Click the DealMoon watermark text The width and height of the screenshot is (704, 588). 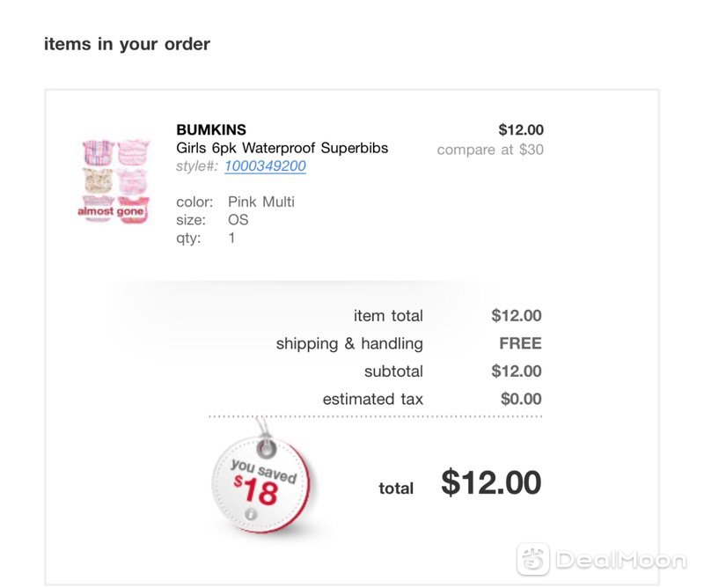pos(621,560)
